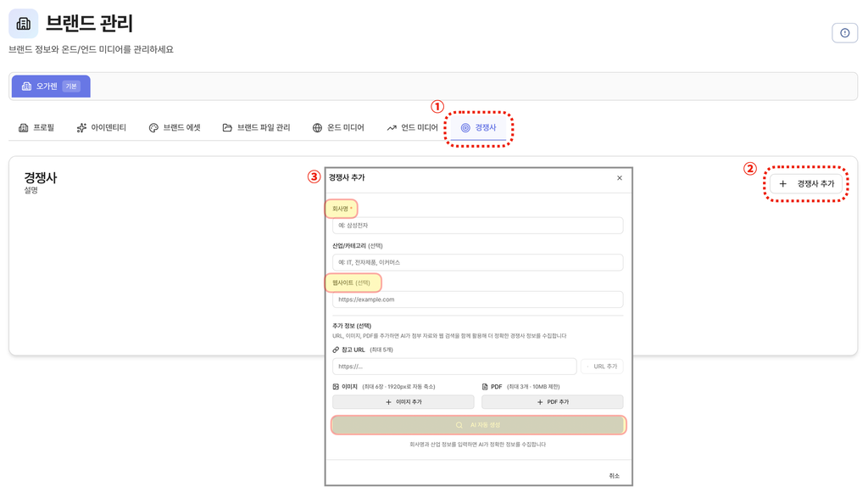868x504 pixels.
Task: Click the brand building icon beside 브랜드 관리
Action: (23, 23)
